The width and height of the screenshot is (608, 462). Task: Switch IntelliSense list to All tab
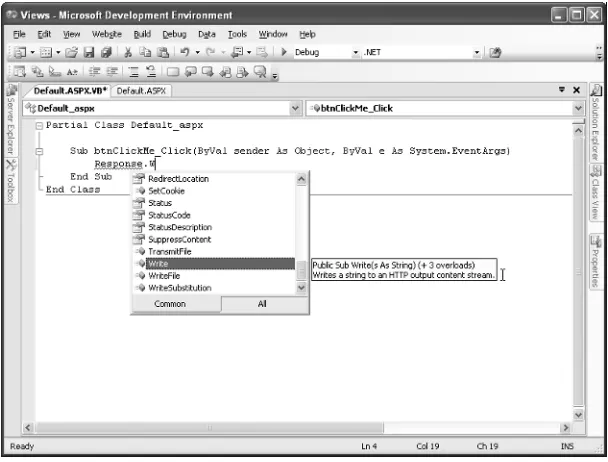click(262, 304)
